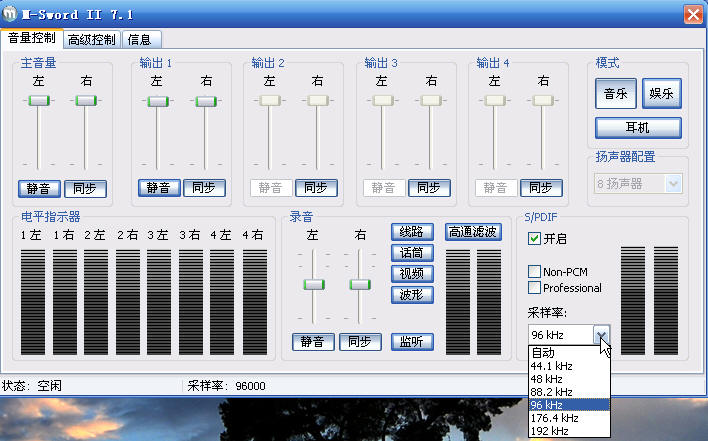Image resolution: width=708 pixels, height=441 pixels.
Task: Select 192 kHz from the list
Action: (569, 431)
